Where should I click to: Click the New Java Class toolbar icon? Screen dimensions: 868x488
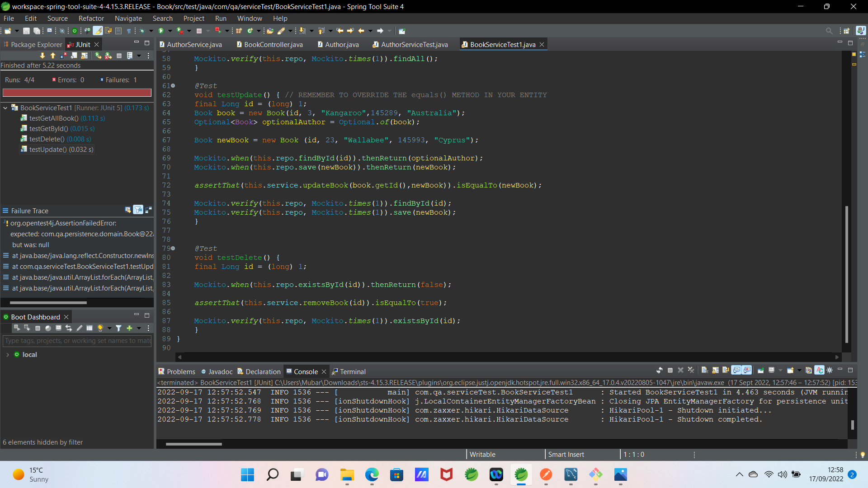[250, 31]
